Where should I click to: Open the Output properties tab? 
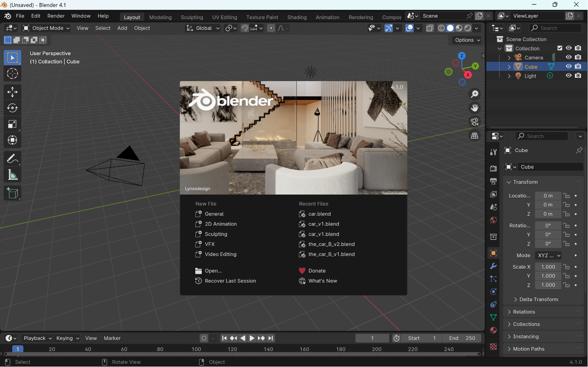click(493, 181)
